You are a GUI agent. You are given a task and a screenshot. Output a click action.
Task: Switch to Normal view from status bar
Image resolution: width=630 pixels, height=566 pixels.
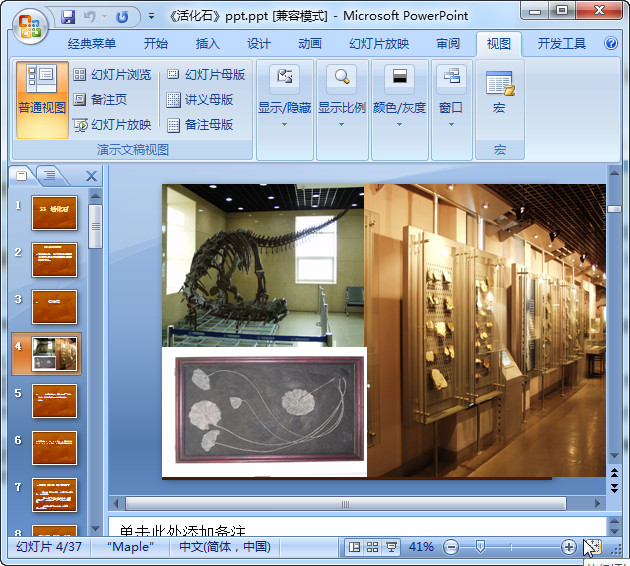[x=354, y=547]
